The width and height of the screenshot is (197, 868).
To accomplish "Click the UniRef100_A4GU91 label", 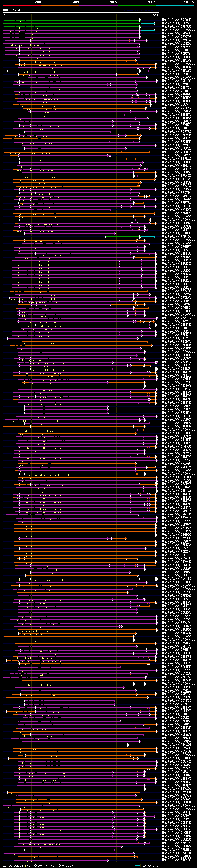I will (x=177, y=101).
